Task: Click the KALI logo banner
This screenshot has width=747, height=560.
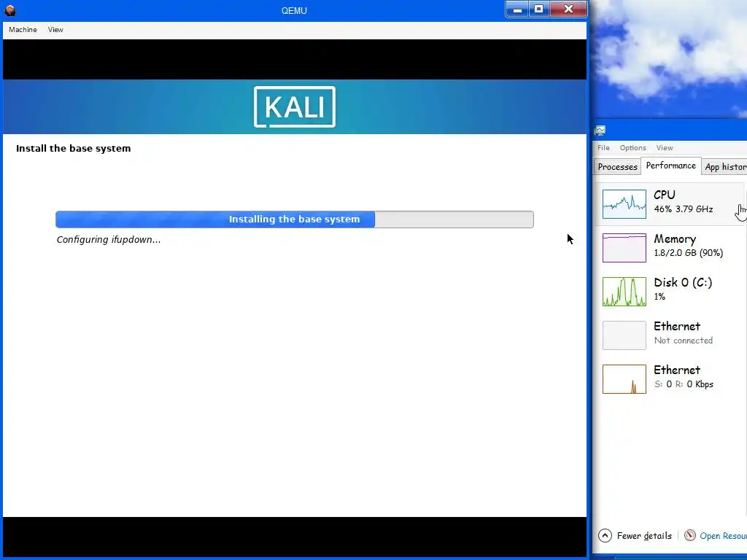Action: click(295, 106)
